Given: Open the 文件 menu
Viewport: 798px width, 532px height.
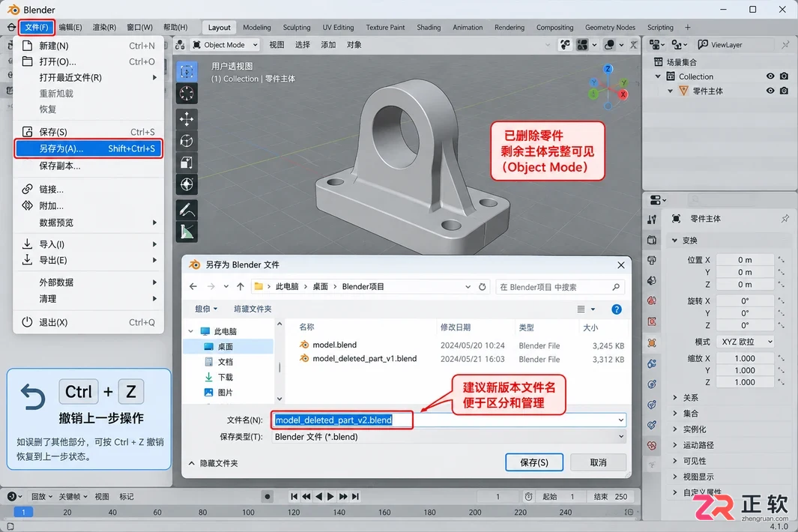Looking at the screenshot, I should (x=37, y=28).
